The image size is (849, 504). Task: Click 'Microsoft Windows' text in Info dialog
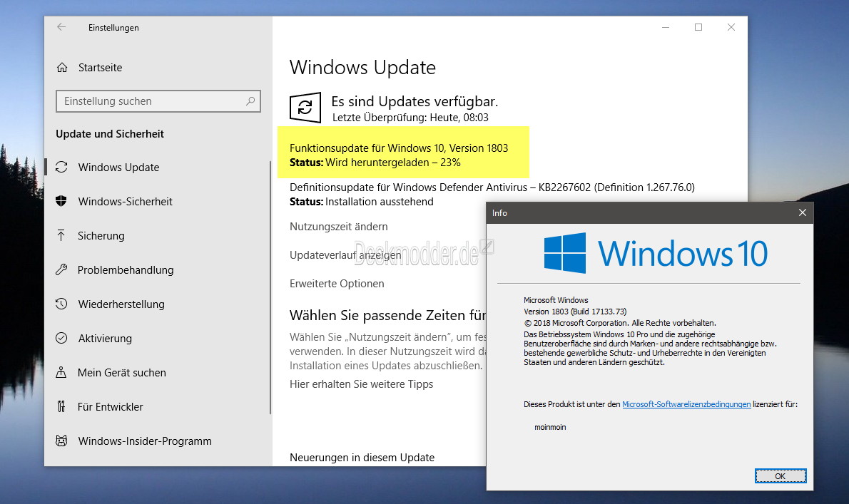click(556, 300)
